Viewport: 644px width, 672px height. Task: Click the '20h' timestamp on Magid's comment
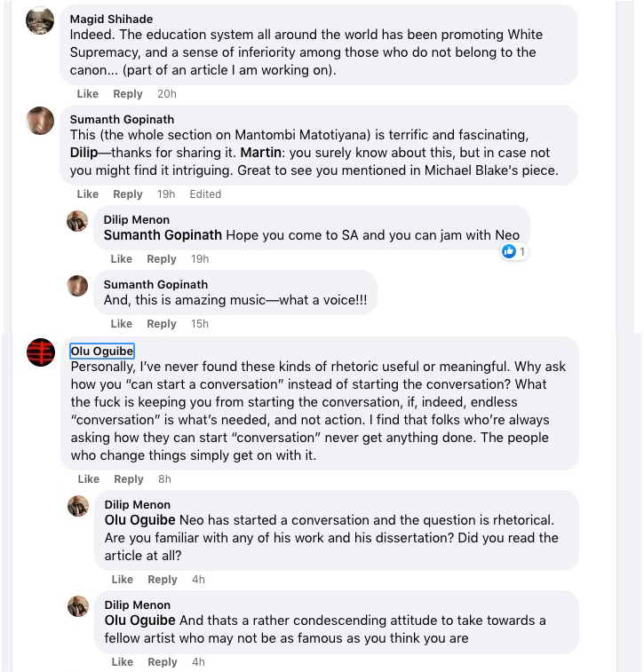pyautogui.click(x=166, y=94)
